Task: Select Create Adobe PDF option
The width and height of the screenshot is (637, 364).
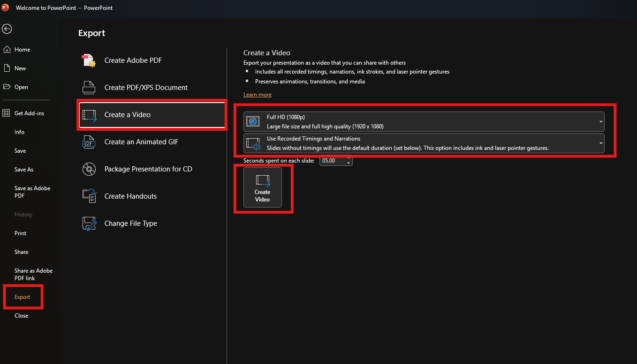Action: (152, 60)
